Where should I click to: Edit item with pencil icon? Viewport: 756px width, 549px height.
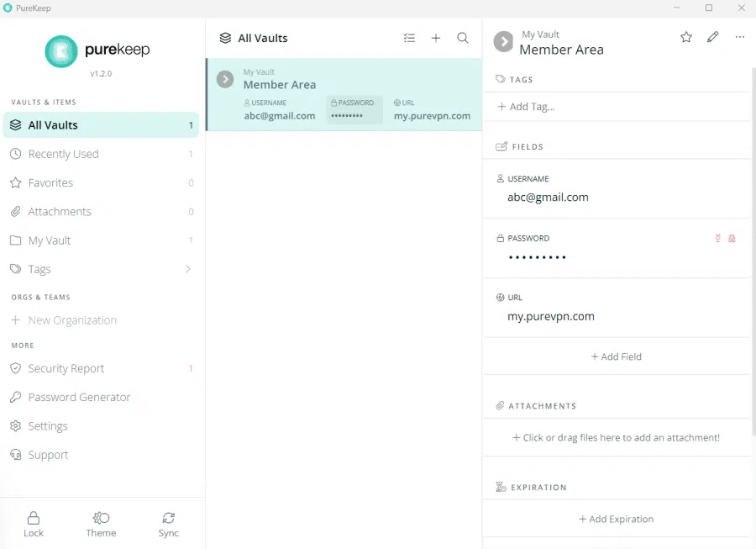(713, 37)
